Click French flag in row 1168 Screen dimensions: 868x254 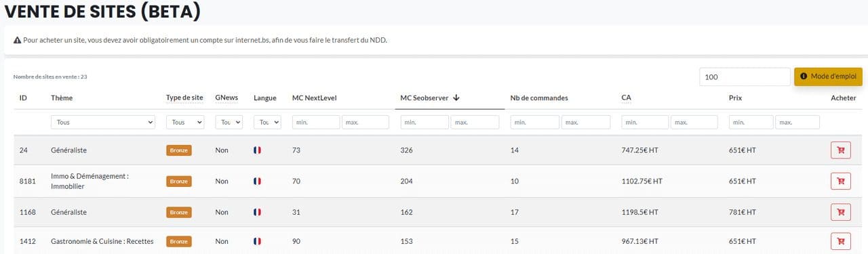[x=257, y=212]
